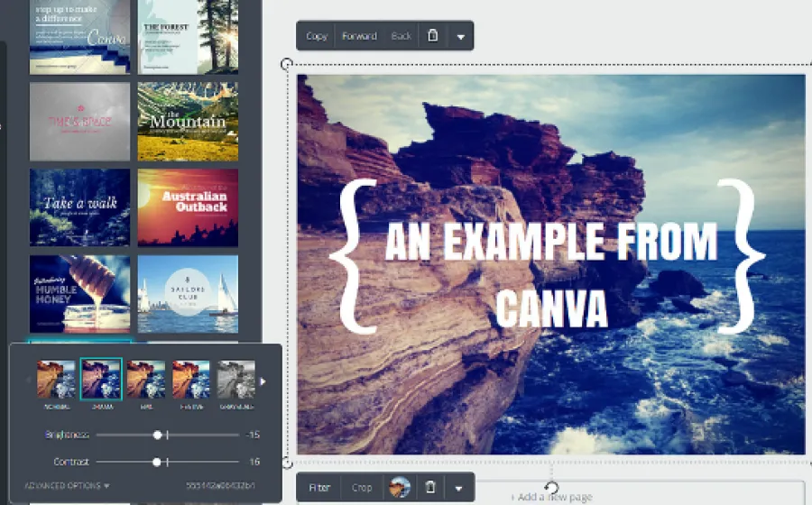The image size is (812, 505).
Task: Select the AN EXAMPLE FROM CANVA text
Action: pyautogui.click(x=551, y=275)
